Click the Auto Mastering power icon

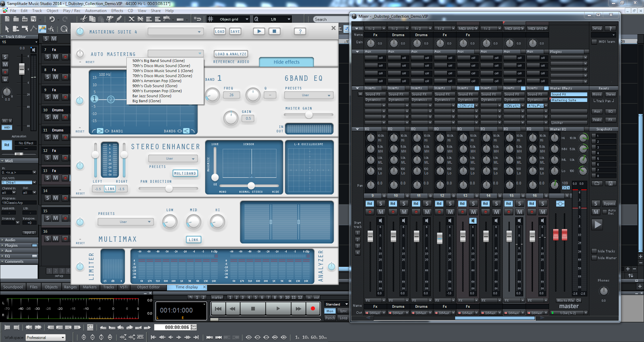(80, 54)
